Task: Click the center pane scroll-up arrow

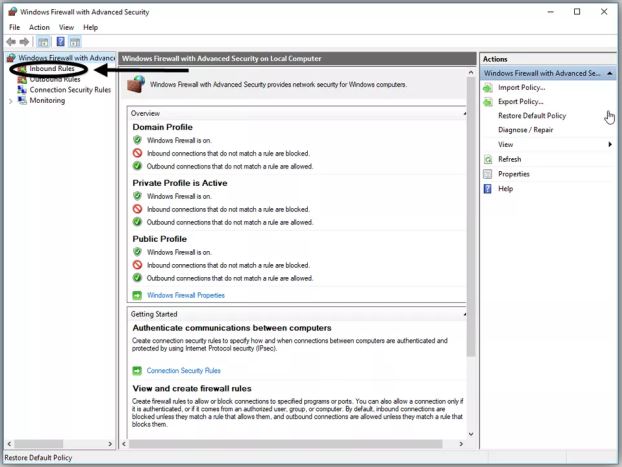Action: [471, 73]
